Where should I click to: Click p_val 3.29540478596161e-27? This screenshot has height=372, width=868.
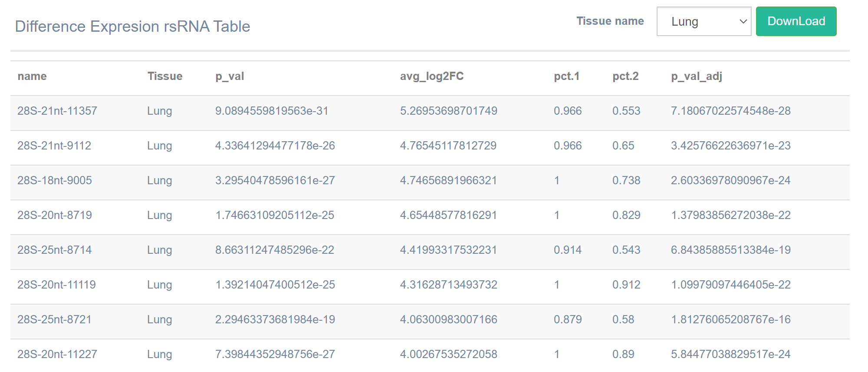(275, 180)
